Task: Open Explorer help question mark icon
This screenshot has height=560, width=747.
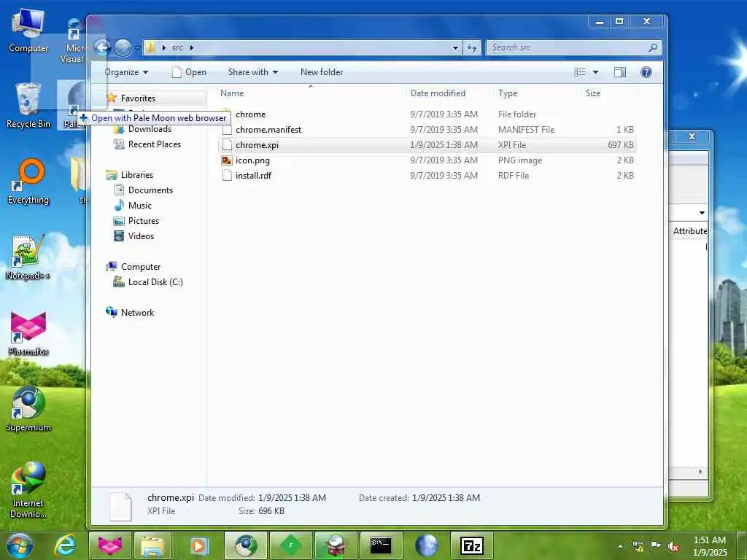Action: tap(646, 72)
